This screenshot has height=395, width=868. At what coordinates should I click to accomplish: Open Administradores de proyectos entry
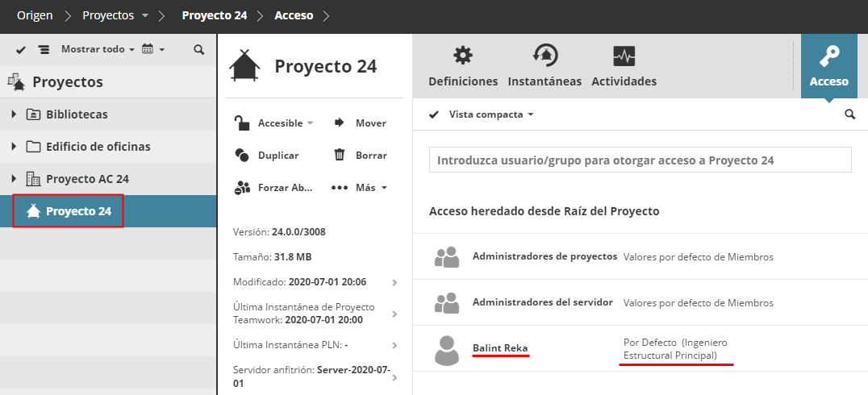pos(545,256)
